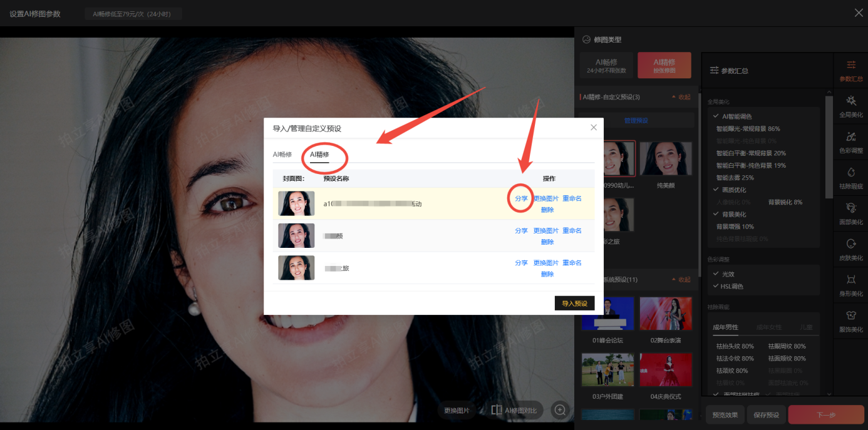
Task: Open the 服饰美化 sidebar tool
Action: [850, 320]
